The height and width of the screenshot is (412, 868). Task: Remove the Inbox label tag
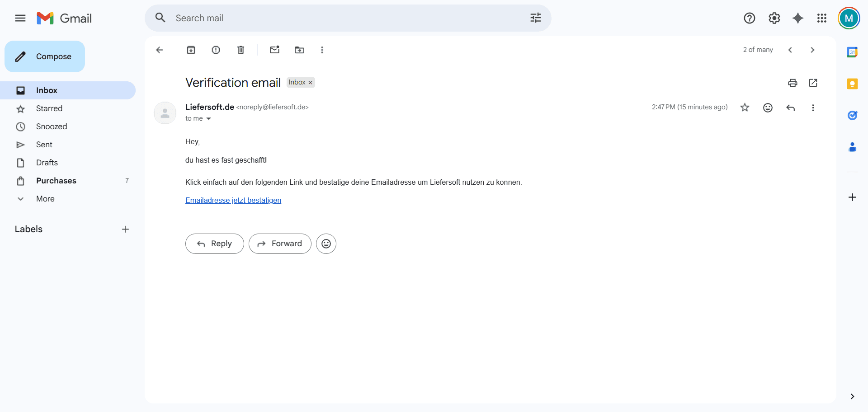click(311, 83)
